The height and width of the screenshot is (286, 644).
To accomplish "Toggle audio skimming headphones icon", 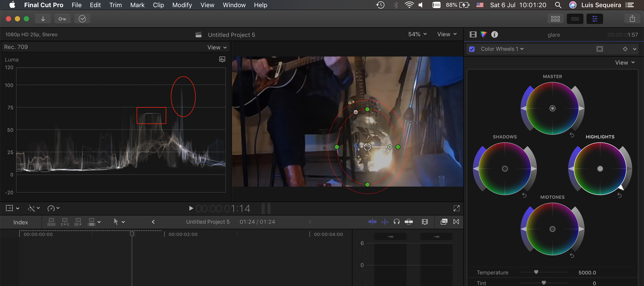I will 396,222.
